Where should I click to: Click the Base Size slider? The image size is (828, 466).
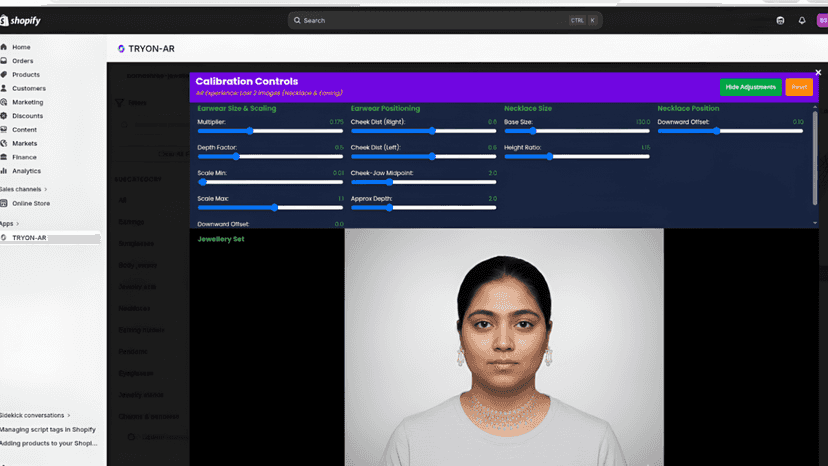[577, 131]
